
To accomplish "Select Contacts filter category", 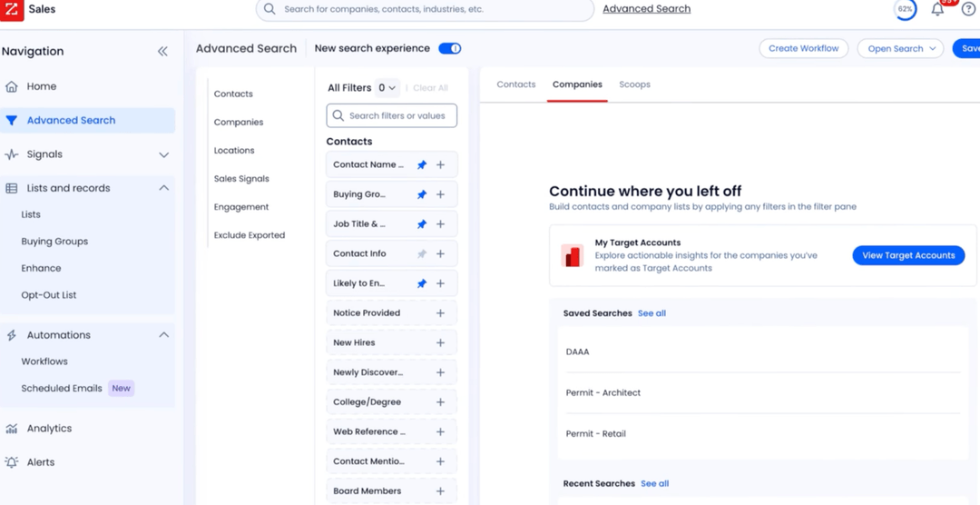I will tap(233, 94).
